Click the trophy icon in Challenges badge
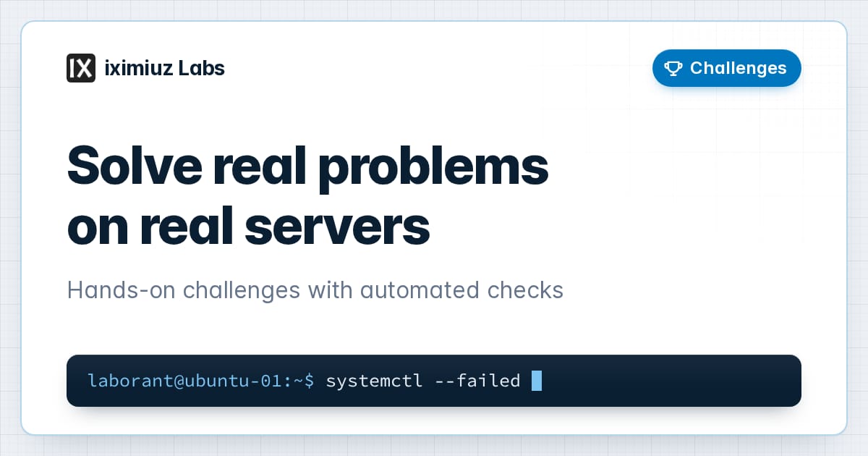Viewport: 868px width, 456px height. pos(673,68)
